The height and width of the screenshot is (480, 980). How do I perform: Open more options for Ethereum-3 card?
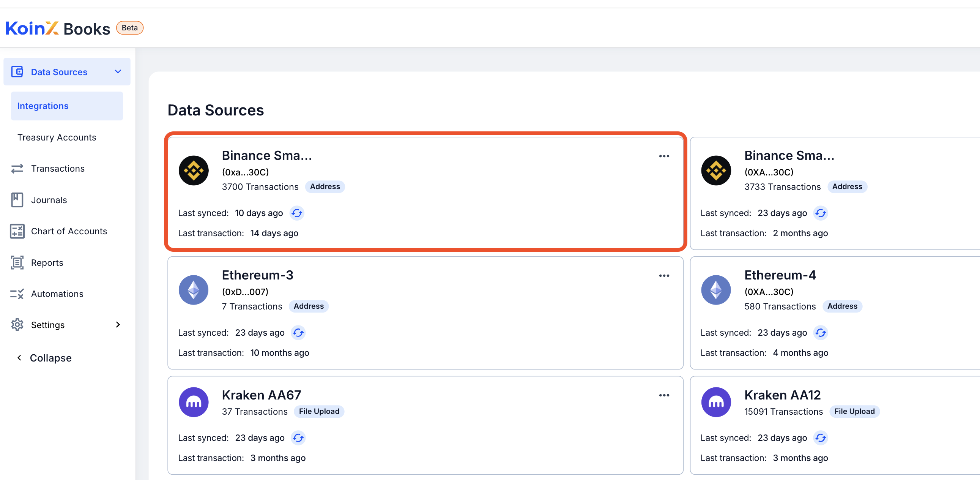coord(664,276)
